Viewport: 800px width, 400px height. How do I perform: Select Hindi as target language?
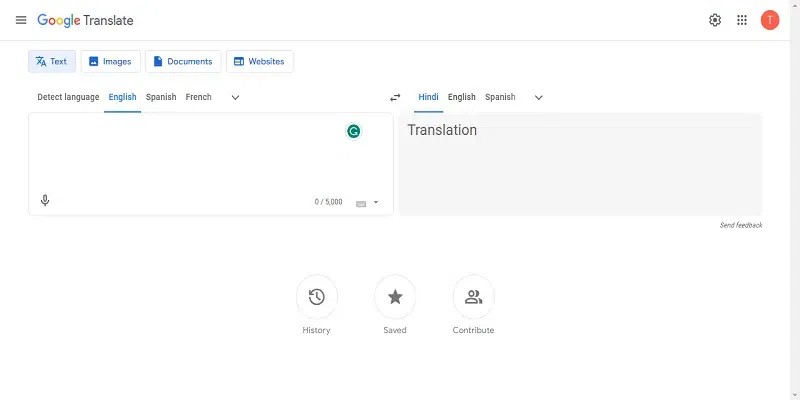click(428, 97)
